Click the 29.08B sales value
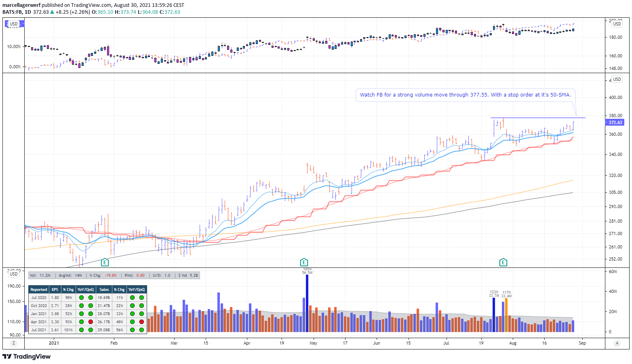The height and width of the screenshot is (364, 632). 104,330
